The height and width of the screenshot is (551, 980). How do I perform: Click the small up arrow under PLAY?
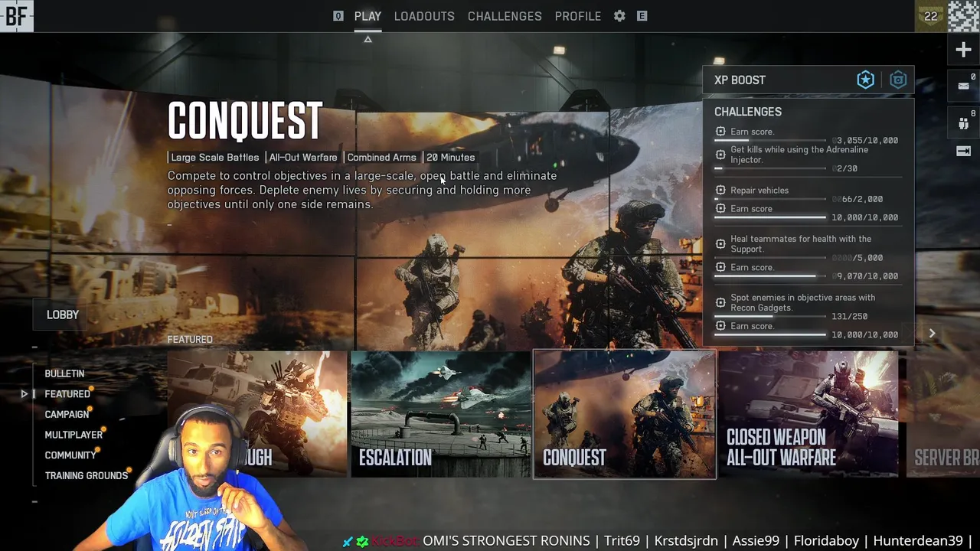pos(367,39)
